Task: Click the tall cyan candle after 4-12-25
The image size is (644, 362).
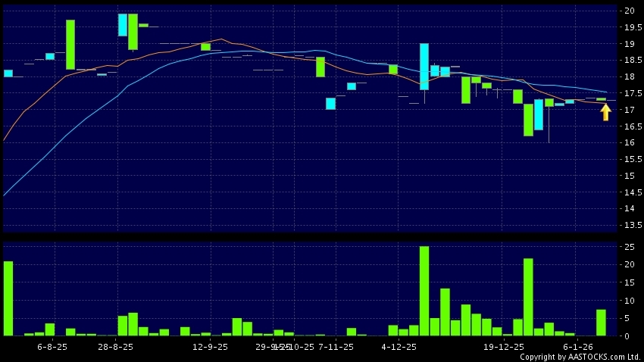Action: tap(424, 67)
